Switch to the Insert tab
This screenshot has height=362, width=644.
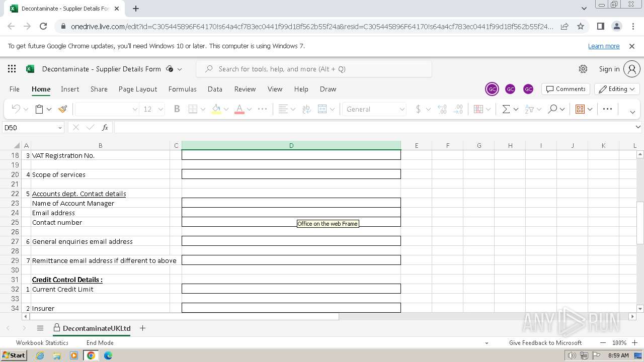(70, 89)
